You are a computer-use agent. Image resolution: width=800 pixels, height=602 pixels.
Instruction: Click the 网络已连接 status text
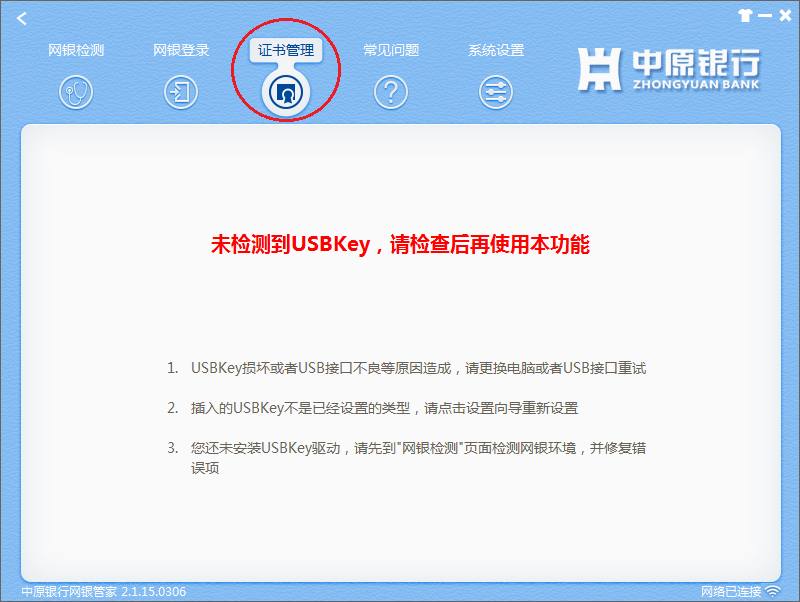coord(731,592)
